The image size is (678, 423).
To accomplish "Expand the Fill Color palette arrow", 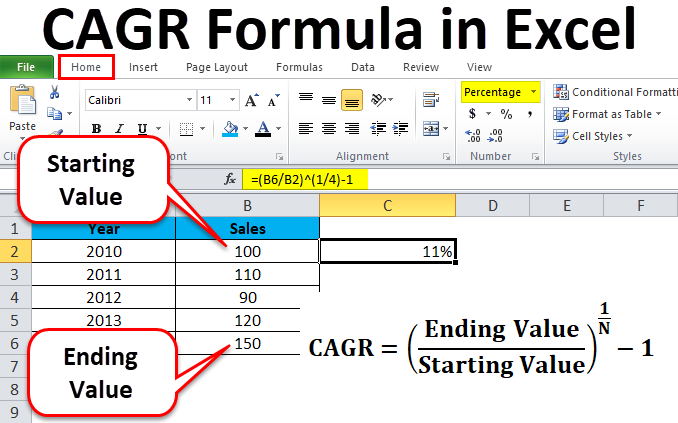I will (245, 128).
